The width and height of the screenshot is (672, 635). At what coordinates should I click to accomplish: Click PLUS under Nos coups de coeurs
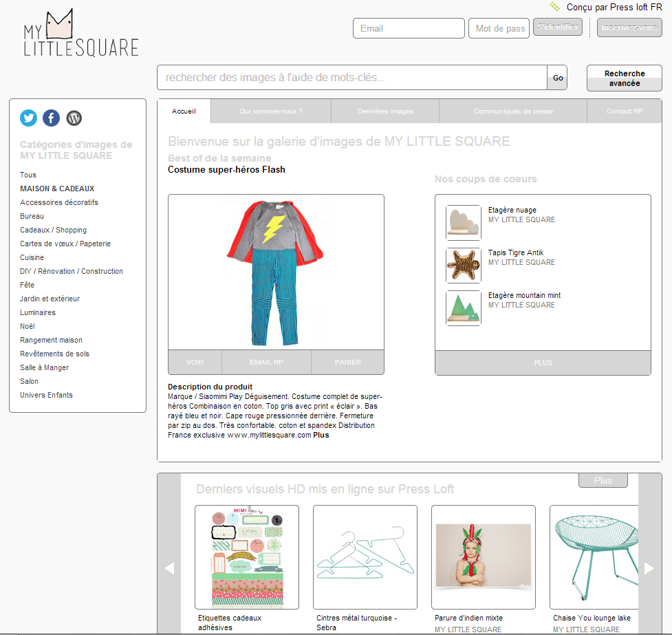pos(543,363)
